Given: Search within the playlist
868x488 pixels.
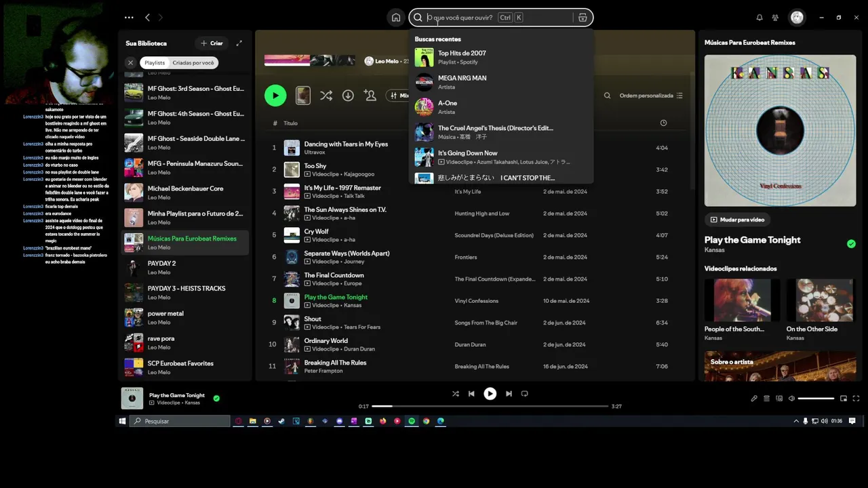Looking at the screenshot, I should [607, 96].
